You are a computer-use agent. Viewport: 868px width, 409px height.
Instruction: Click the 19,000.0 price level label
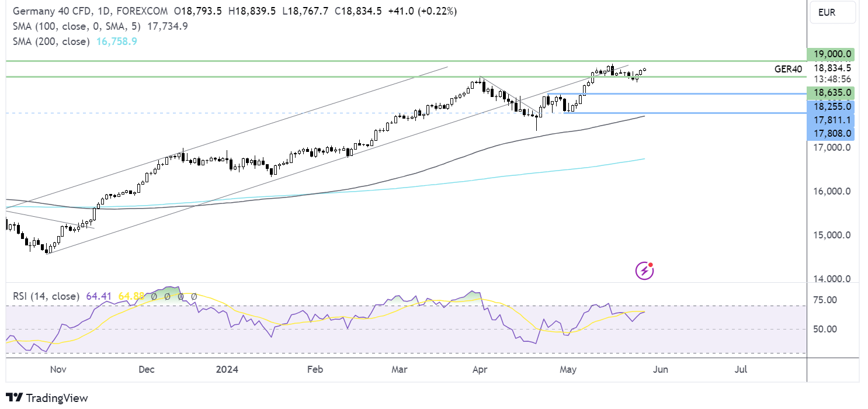(830, 54)
